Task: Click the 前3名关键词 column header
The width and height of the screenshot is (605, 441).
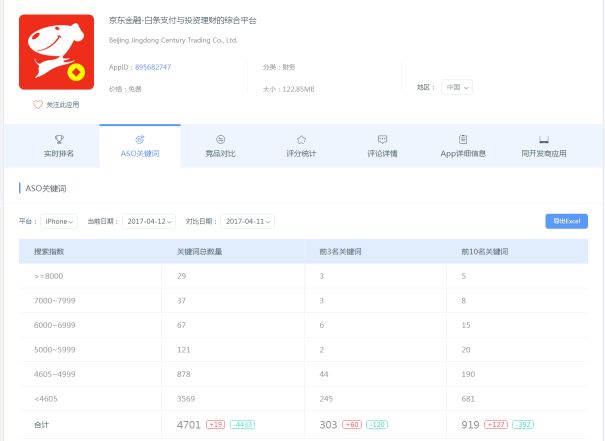Action: 340,252
